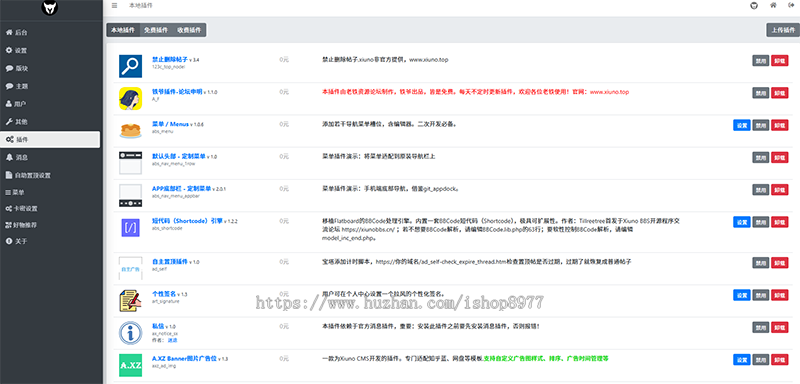The width and height of the screenshot is (800, 384).
Task: Click 禁用 for 私信 plugin
Action: (x=761, y=327)
